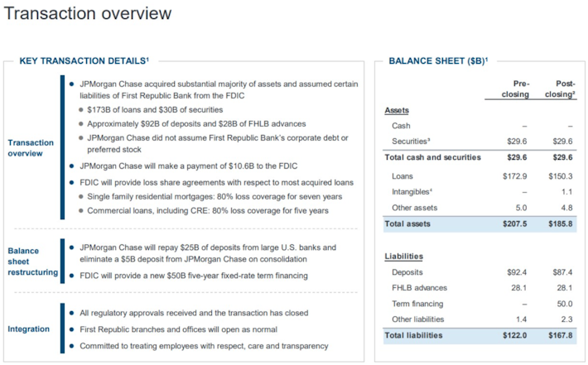Select the post-closing Loans value $150.3
This screenshot has width=588, height=365.
tap(560, 176)
